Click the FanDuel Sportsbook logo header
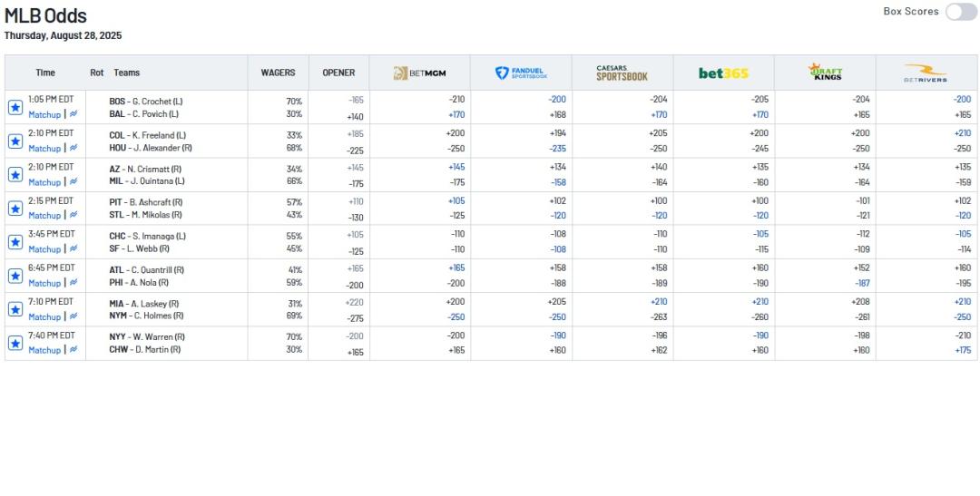The width and height of the screenshot is (980, 496). tap(521, 73)
